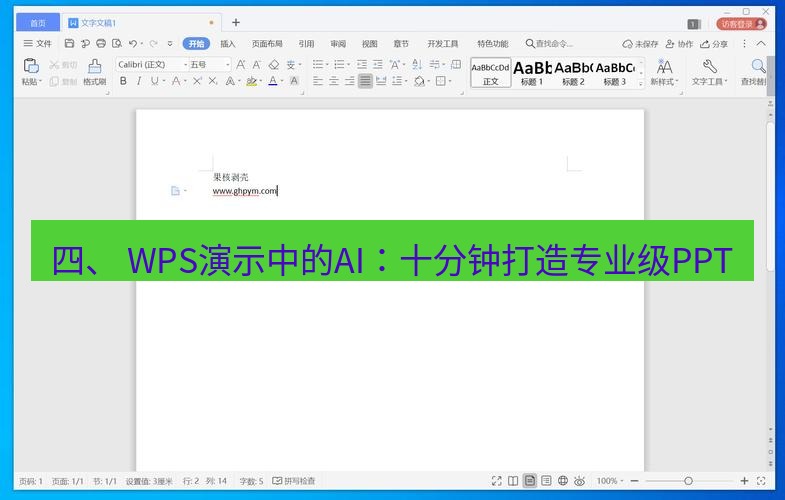Image resolution: width=785 pixels, height=500 pixels.
Task: Switch to the 引用 References tab
Action: tap(306, 44)
